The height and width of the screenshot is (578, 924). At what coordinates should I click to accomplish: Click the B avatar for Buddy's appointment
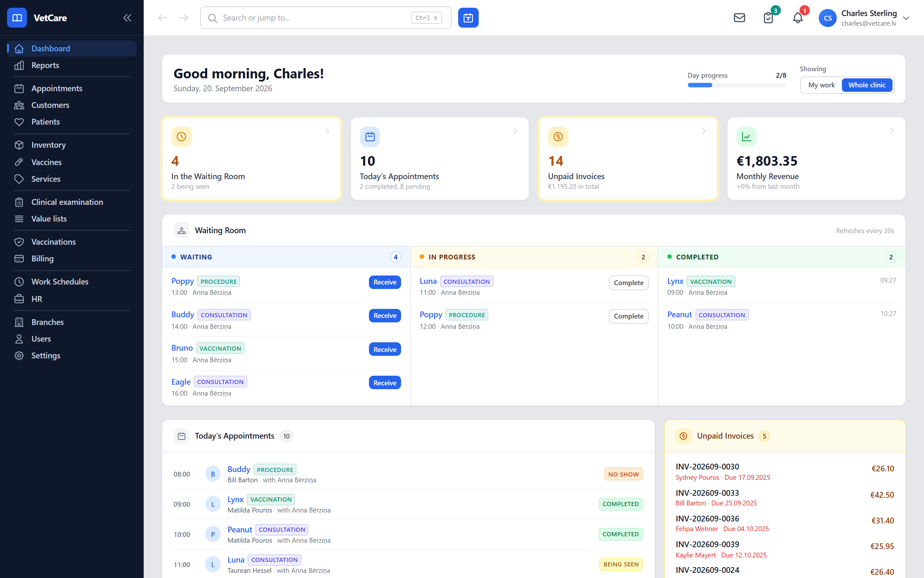point(213,474)
